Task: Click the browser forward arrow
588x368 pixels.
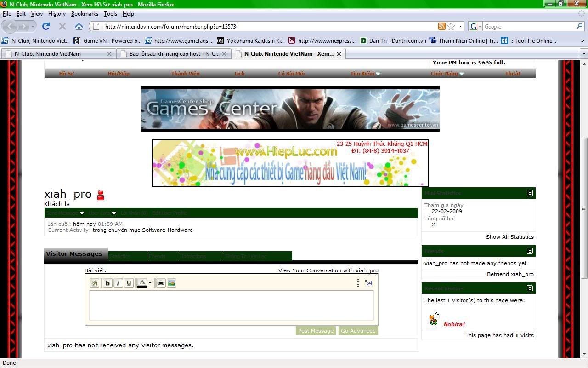Action: coord(25,26)
